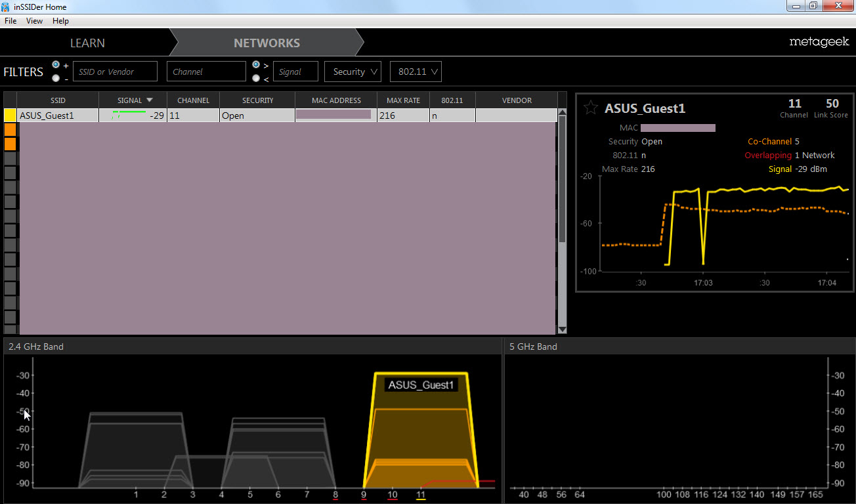Click channel 11 marker on 2.4 GHz axis
Viewport: 856px width, 504px height.
coord(421,495)
